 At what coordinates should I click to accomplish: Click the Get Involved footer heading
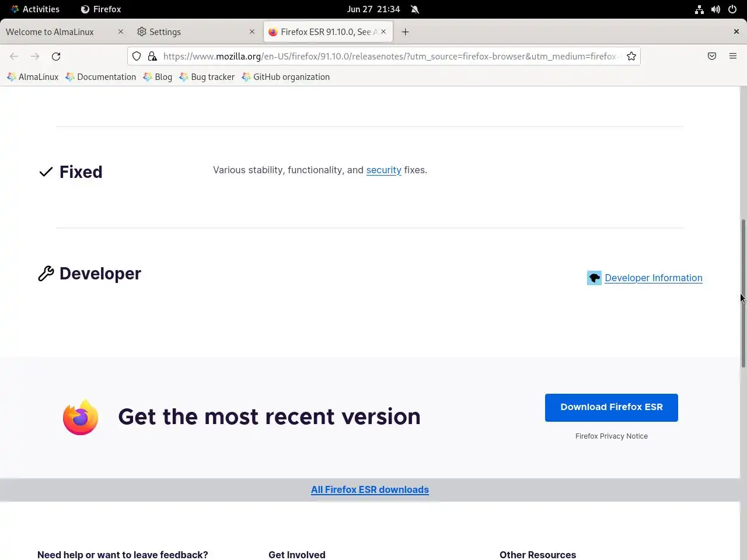pos(297,555)
